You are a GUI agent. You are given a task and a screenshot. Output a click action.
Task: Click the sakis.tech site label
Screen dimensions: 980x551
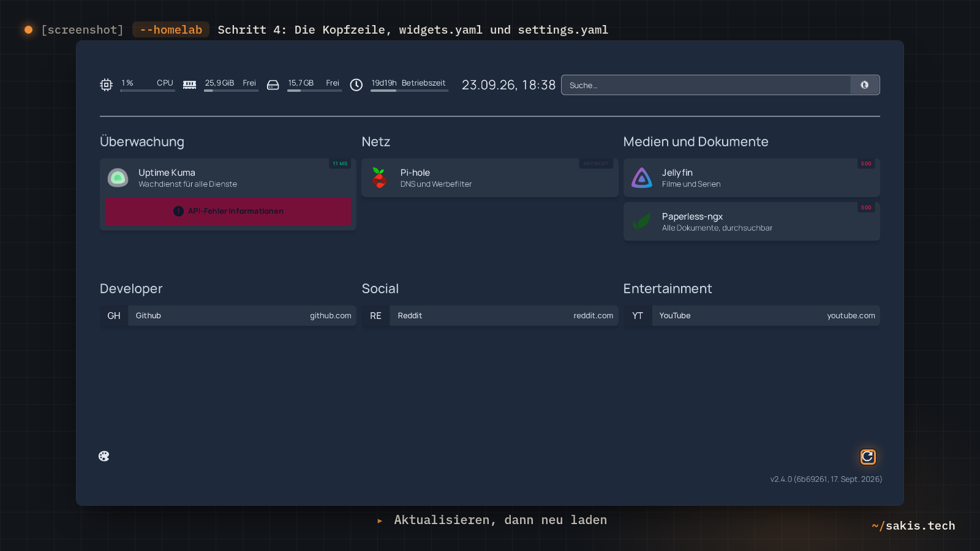click(914, 526)
